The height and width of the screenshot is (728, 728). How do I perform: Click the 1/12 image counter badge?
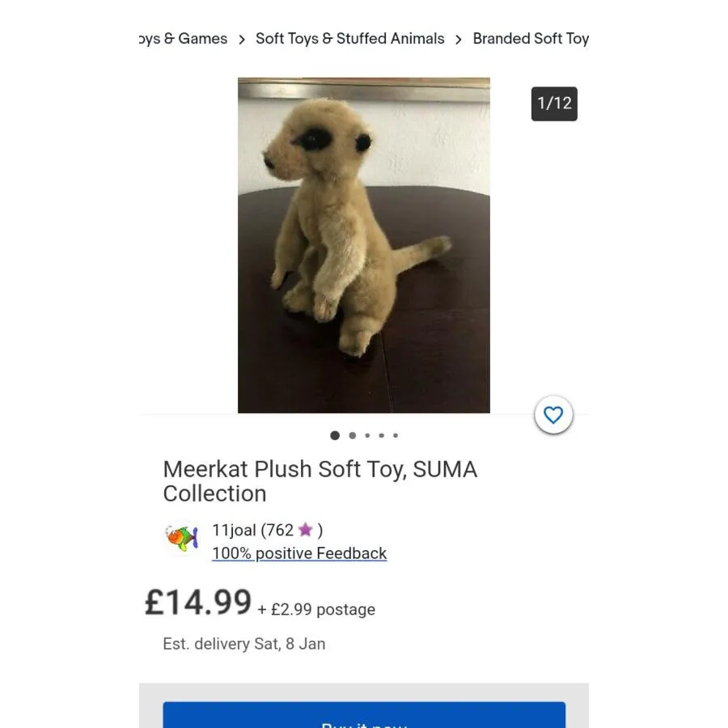[554, 104]
